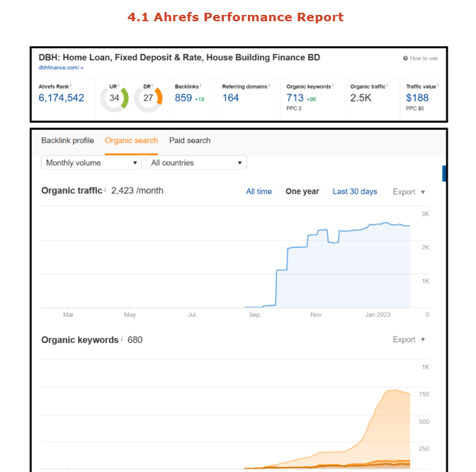
Task: Click info icon beside Backlinks label
Action: [x=200, y=86]
